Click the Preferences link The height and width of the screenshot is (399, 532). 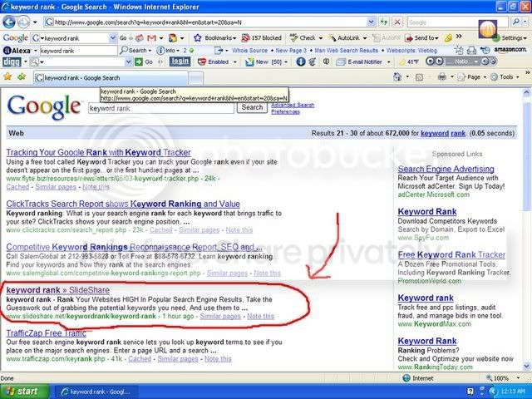pos(285,111)
